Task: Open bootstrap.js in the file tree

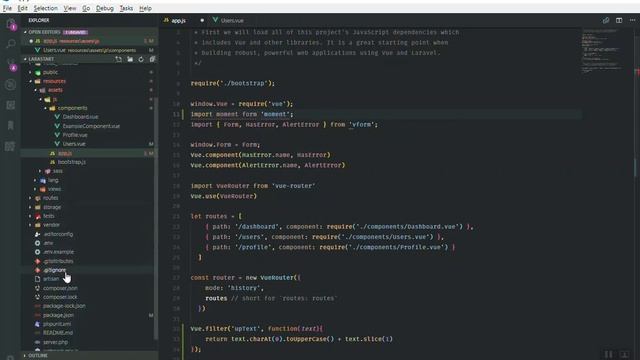Action: pos(71,162)
